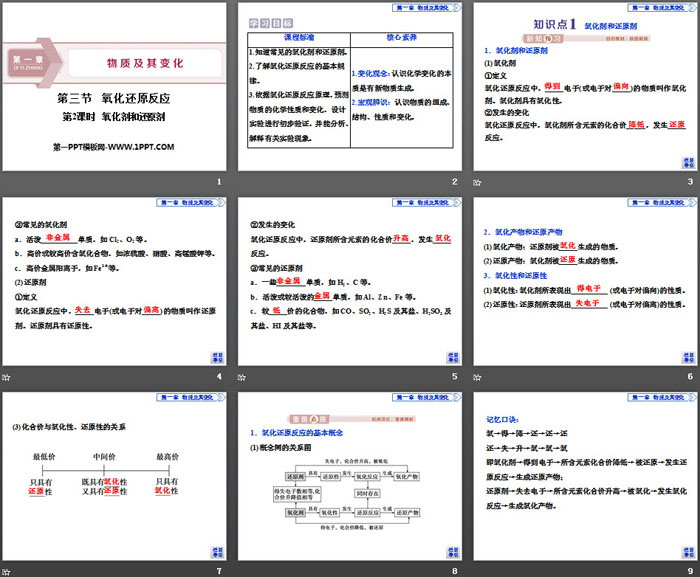Select slide 6 thumbnail 氧化产物和还原产物

coord(585,282)
